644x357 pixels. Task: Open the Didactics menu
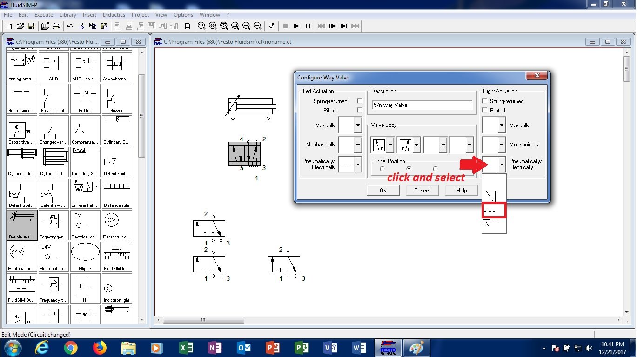point(114,15)
